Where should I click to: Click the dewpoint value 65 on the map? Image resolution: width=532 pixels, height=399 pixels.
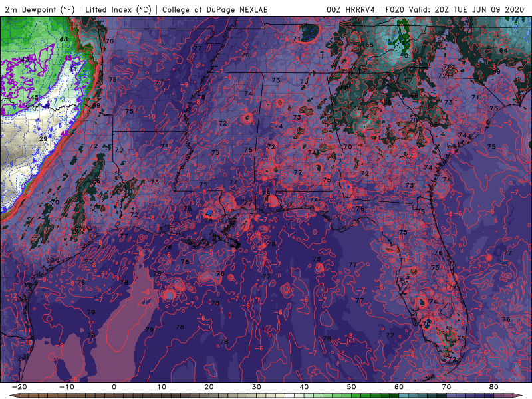(x=369, y=45)
